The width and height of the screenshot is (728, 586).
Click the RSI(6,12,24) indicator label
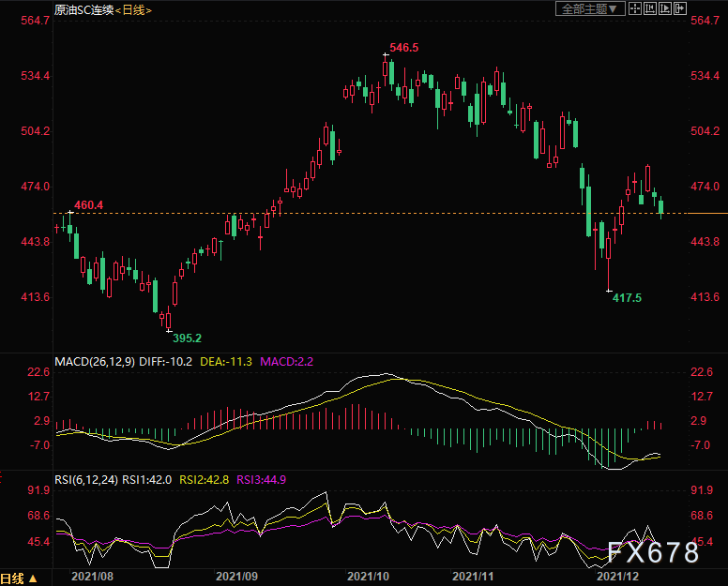(86, 480)
